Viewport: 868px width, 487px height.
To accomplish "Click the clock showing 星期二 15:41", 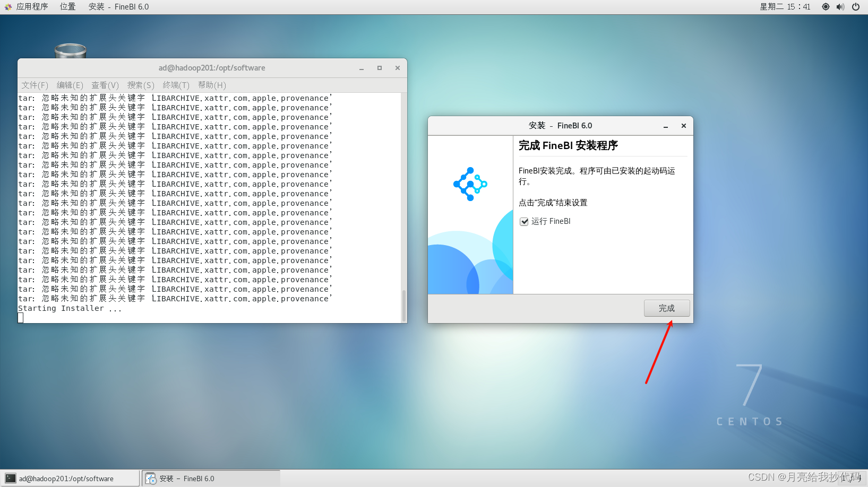I will pyautogui.click(x=785, y=7).
